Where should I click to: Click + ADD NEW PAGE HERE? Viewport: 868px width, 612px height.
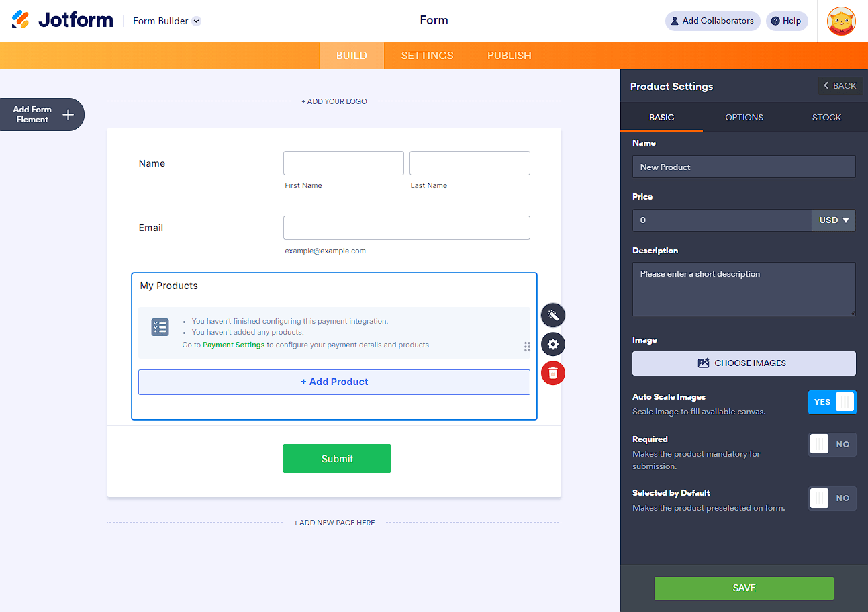pos(334,523)
